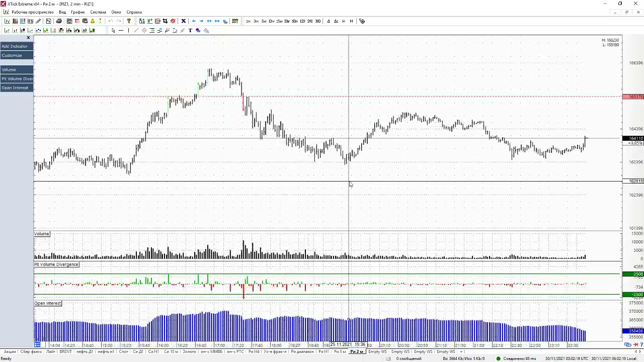The width and height of the screenshot is (644, 362).
Task: Switch to the Золото workspace tab
Action: pos(189,351)
